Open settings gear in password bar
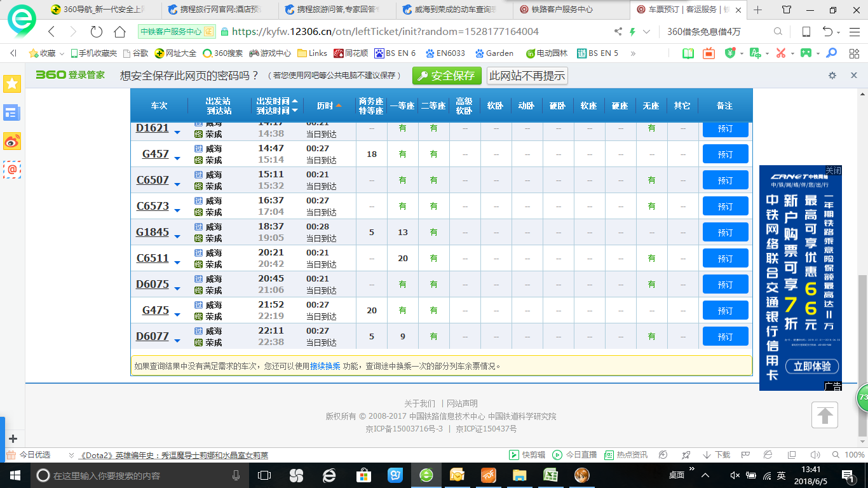Image resolution: width=868 pixels, height=488 pixels. click(x=832, y=76)
